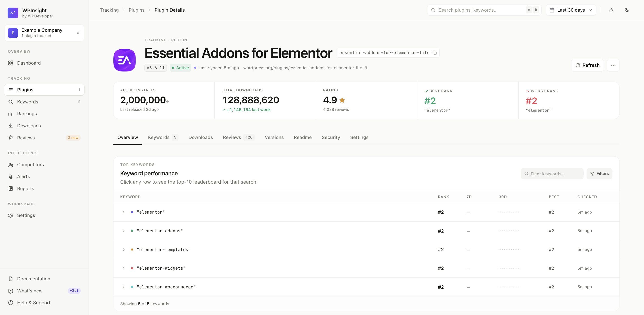Viewport: 644px width, 315px height.
Task: Click the external link arrow icon
Action: click(x=366, y=67)
